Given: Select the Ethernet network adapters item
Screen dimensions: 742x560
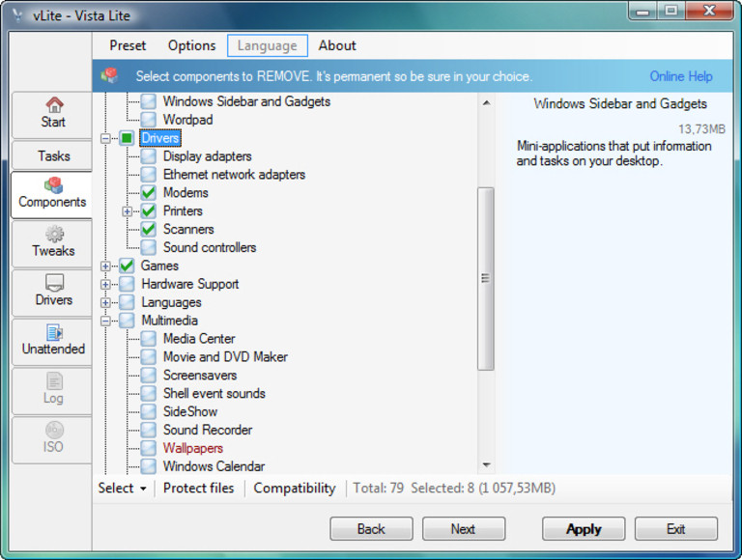Looking at the screenshot, I should click(x=234, y=174).
